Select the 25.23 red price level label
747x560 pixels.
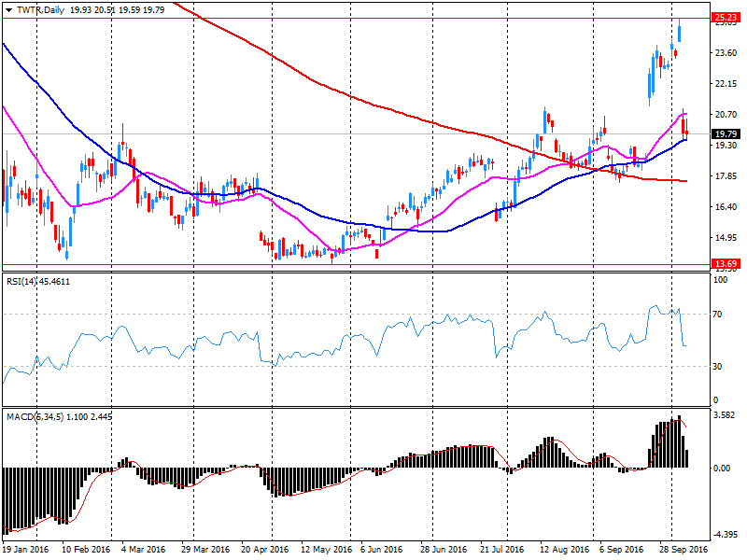(726, 18)
